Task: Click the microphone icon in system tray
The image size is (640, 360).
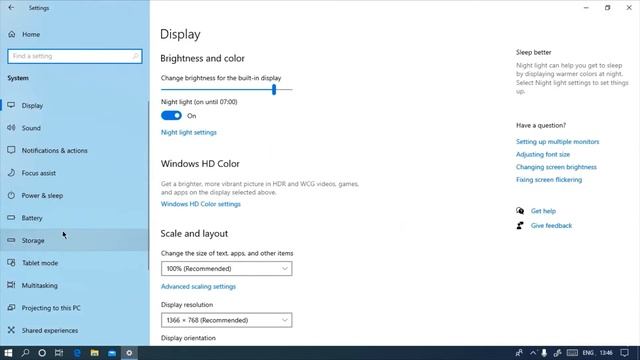Action: click(x=544, y=353)
